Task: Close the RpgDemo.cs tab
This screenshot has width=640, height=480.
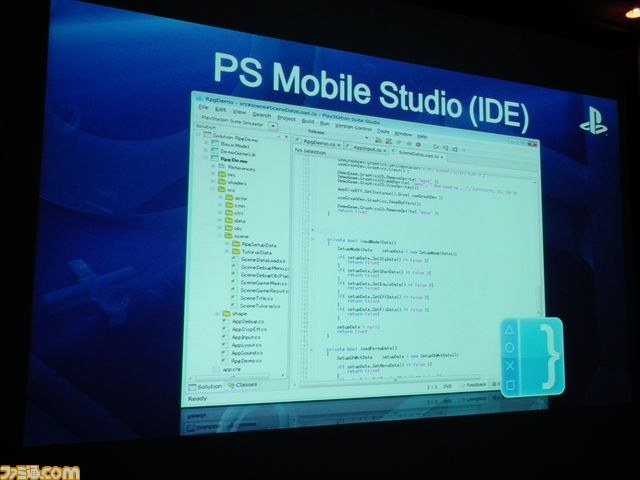Action: point(339,145)
